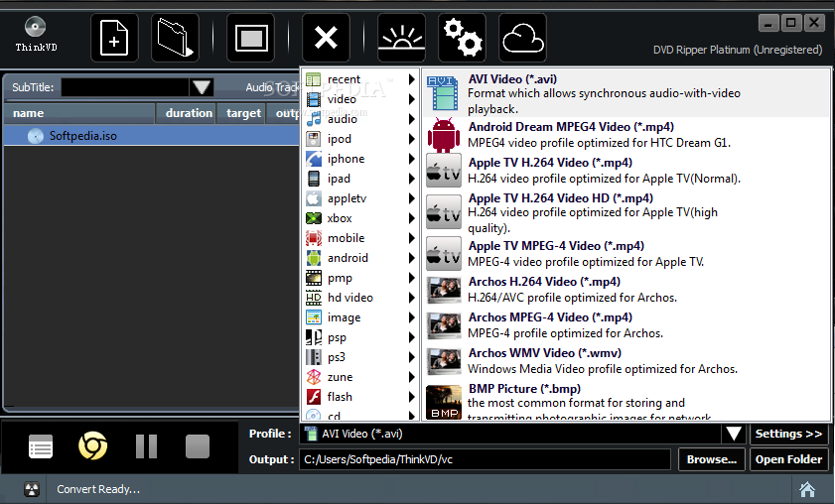This screenshot has height=504, width=835.
Task: Sort by the target column header
Action: pyautogui.click(x=241, y=113)
